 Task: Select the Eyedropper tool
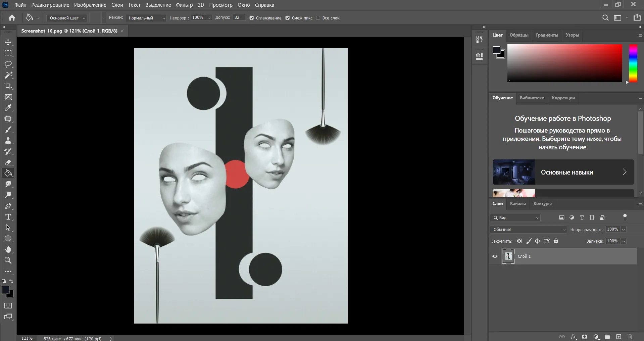(x=8, y=108)
